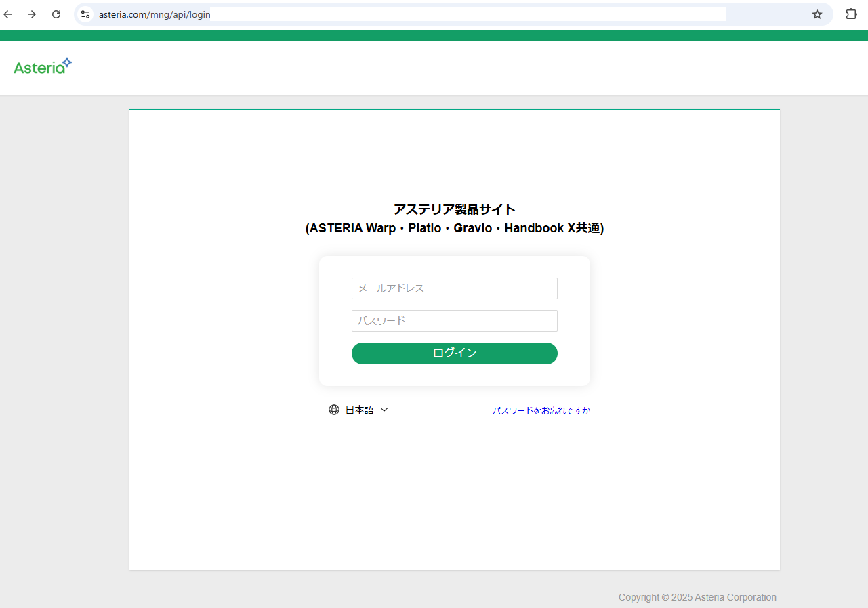Click the green ログイン button
868x608 pixels.
tap(455, 353)
